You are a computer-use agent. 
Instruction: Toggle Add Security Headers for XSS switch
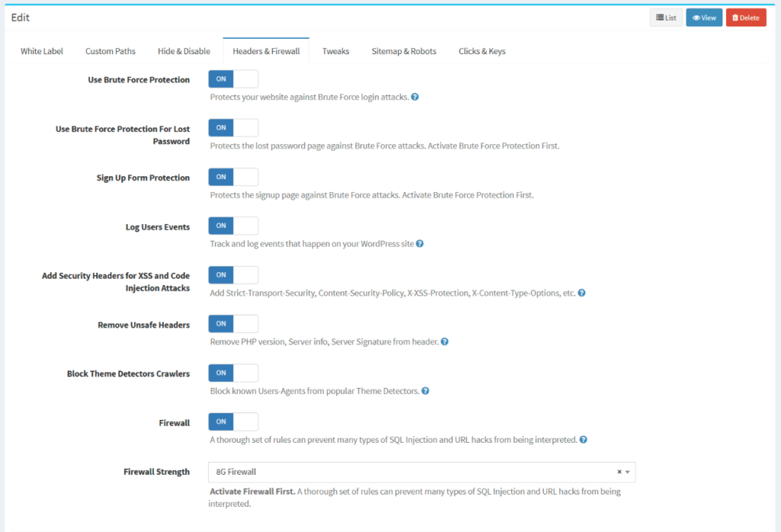(x=233, y=275)
